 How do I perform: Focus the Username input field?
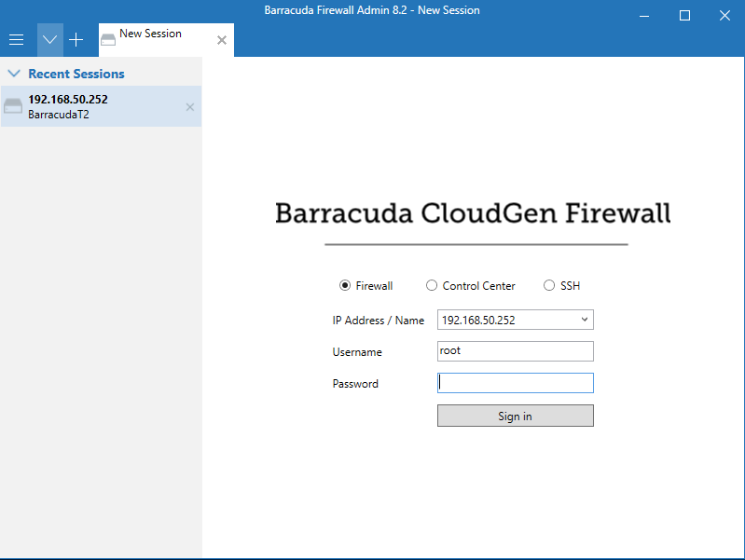point(515,351)
